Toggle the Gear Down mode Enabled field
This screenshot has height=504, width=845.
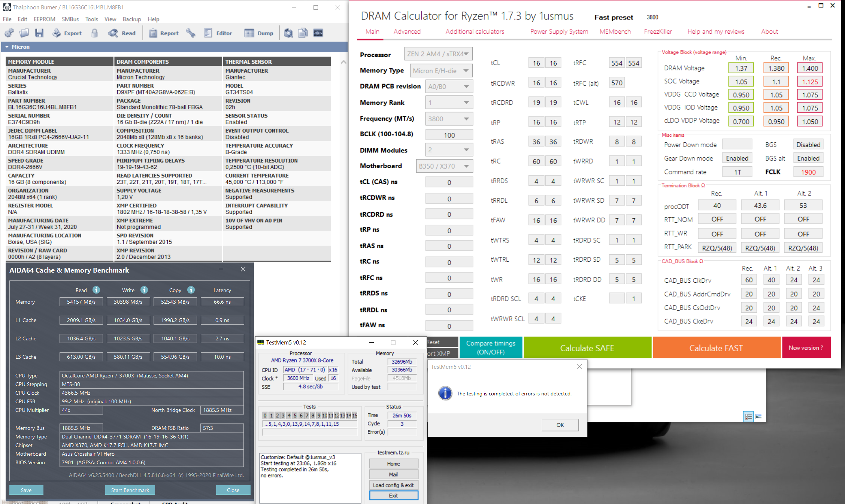(737, 158)
